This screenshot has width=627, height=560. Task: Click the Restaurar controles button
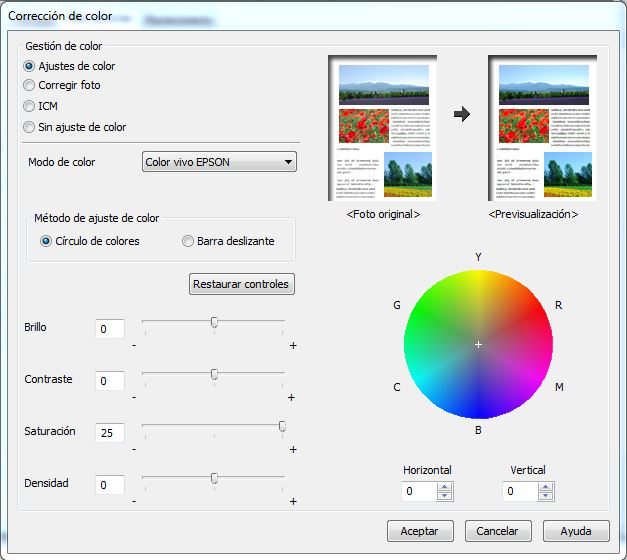coord(242,284)
